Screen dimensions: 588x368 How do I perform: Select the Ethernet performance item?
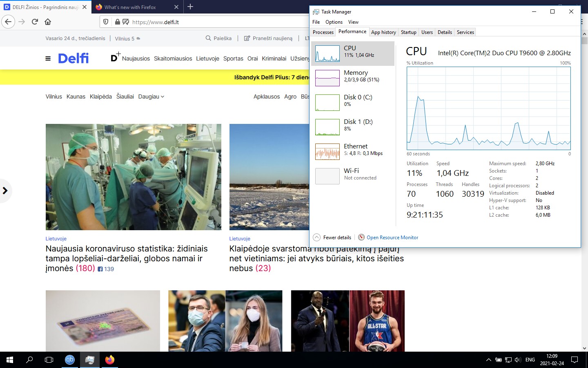pos(353,152)
